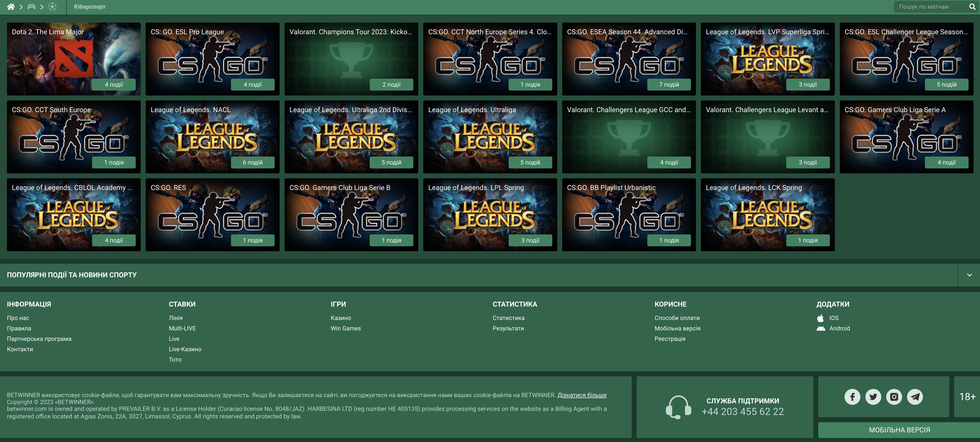Click the Кіберспорт breadcrumb label
980x442 pixels.
point(90,7)
